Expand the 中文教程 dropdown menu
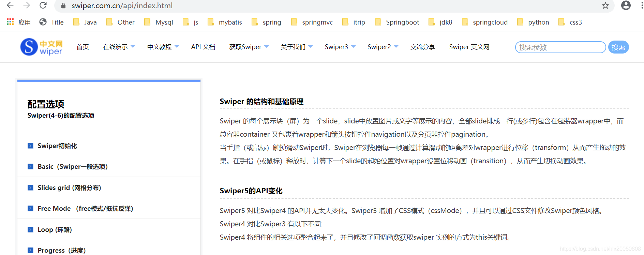This screenshot has height=255, width=644. pyautogui.click(x=163, y=47)
